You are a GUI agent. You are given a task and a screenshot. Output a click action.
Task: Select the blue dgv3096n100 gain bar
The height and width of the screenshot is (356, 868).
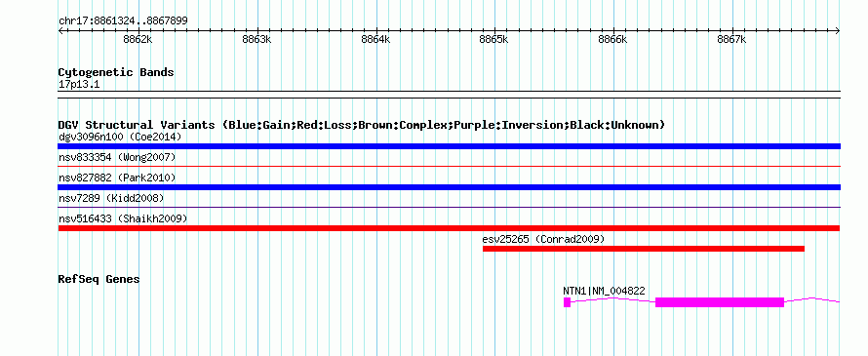tap(449, 146)
